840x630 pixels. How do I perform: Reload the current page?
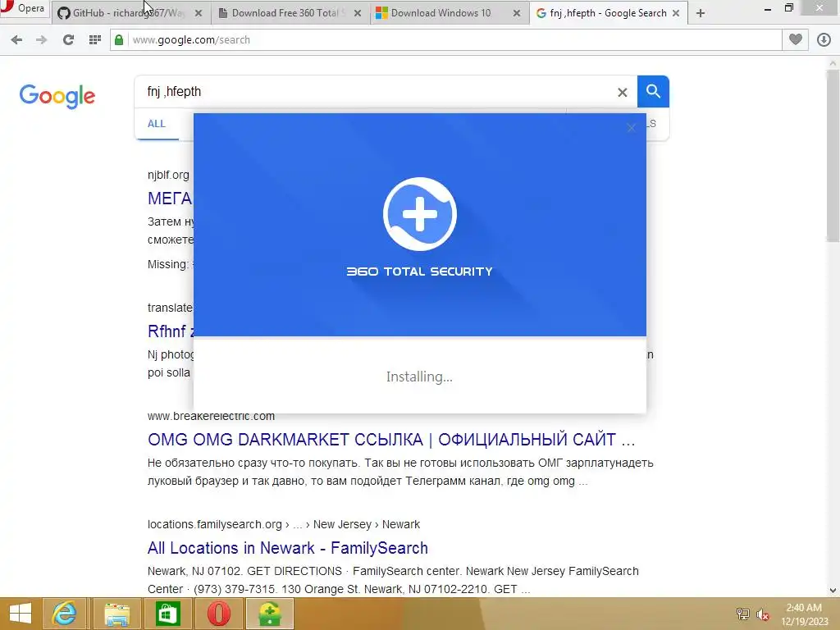pyautogui.click(x=68, y=39)
